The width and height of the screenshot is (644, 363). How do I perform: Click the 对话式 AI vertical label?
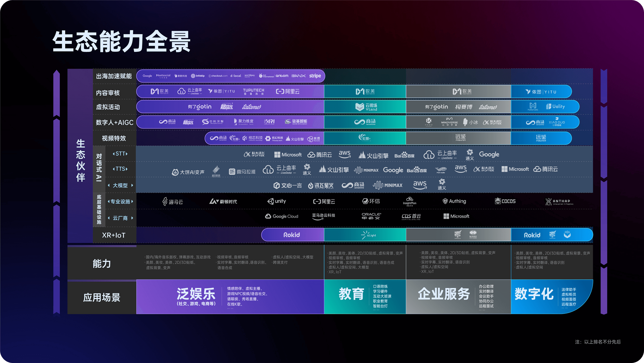[x=99, y=168]
